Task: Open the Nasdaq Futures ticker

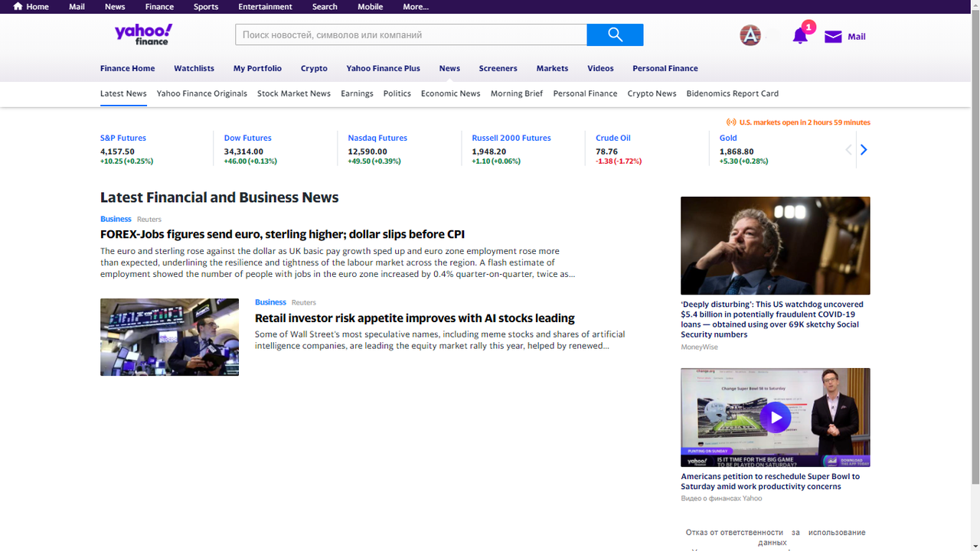Action: pyautogui.click(x=377, y=138)
